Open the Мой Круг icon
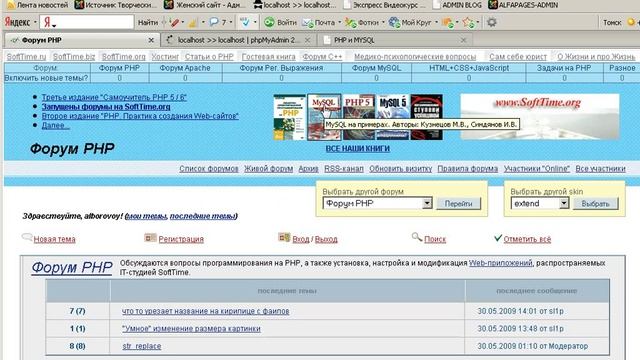The width and height of the screenshot is (640, 360). click(394, 22)
